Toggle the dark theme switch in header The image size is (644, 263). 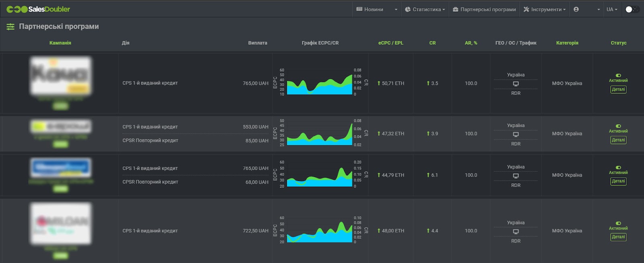[631, 9]
